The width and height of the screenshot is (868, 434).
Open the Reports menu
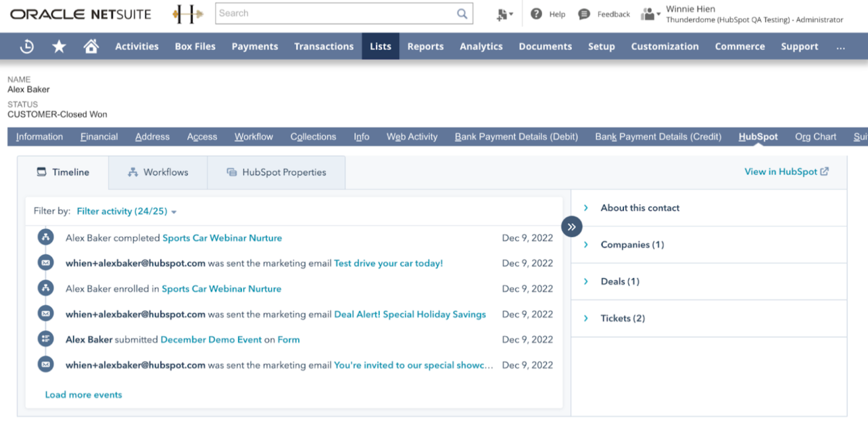(425, 47)
